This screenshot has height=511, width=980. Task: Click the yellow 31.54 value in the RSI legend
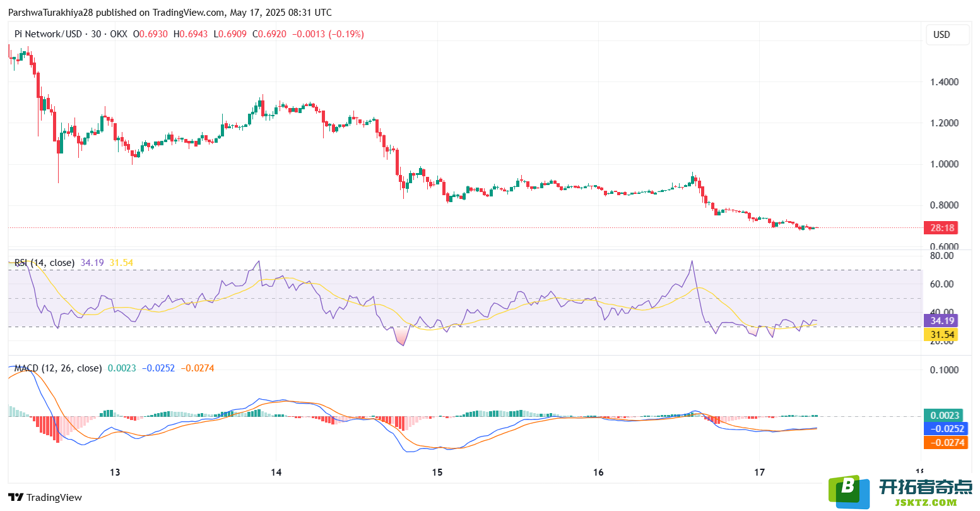click(121, 263)
